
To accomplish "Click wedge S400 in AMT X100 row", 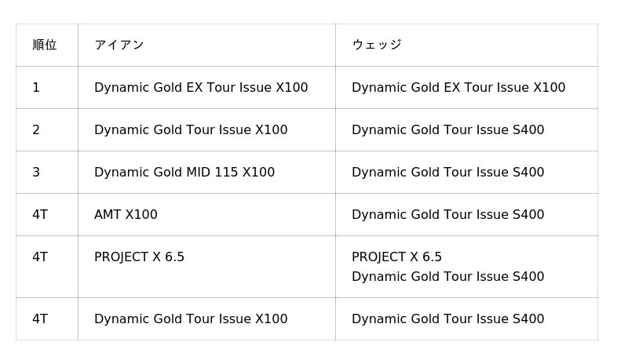I will [448, 215].
